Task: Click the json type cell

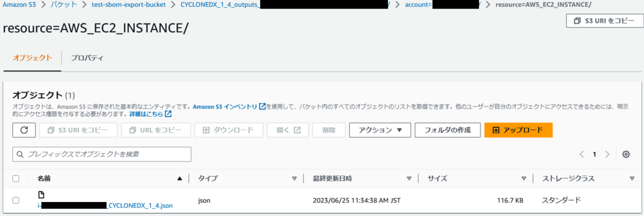Action: click(x=204, y=200)
